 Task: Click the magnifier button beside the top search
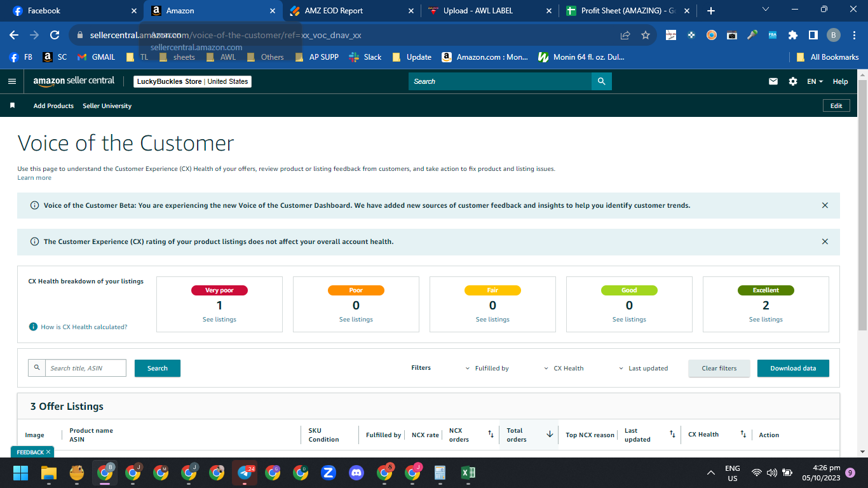(601, 81)
